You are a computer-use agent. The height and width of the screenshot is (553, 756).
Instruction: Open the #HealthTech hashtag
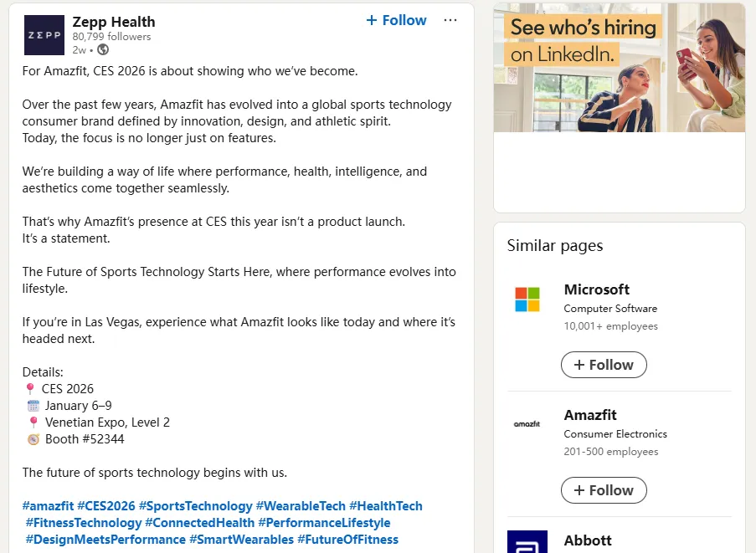[386, 506]
